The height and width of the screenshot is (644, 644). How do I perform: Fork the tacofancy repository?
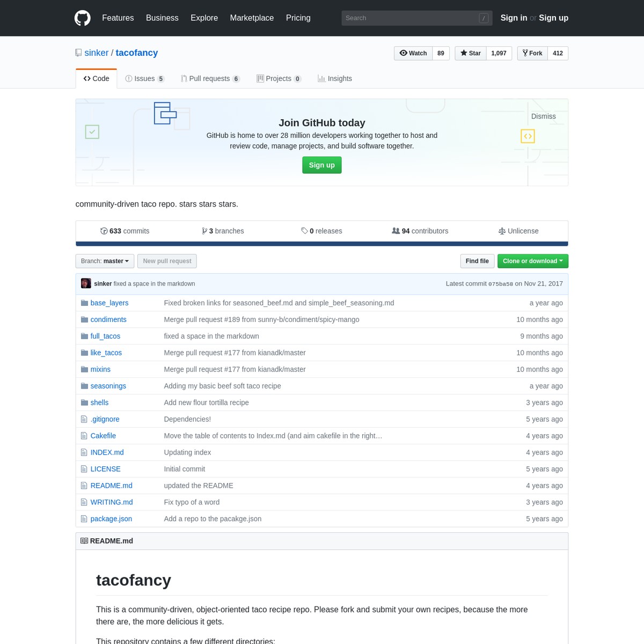pyautogui.click(x=532, y=53)
